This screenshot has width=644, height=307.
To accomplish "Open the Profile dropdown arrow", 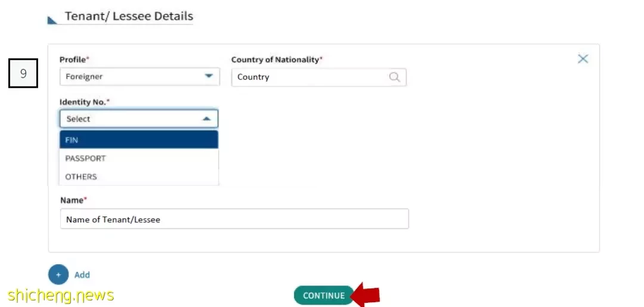I will [x=209, y=76].
